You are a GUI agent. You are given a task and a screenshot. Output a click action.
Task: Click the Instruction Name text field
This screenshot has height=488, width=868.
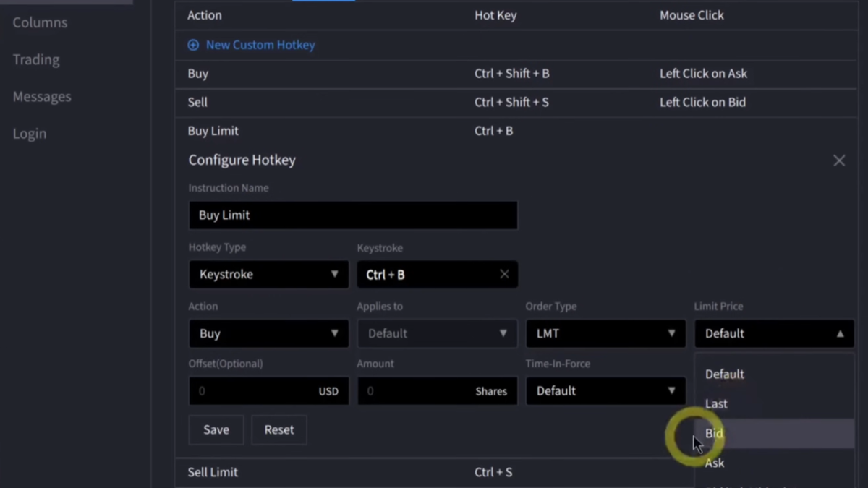[x=353, y=215]
